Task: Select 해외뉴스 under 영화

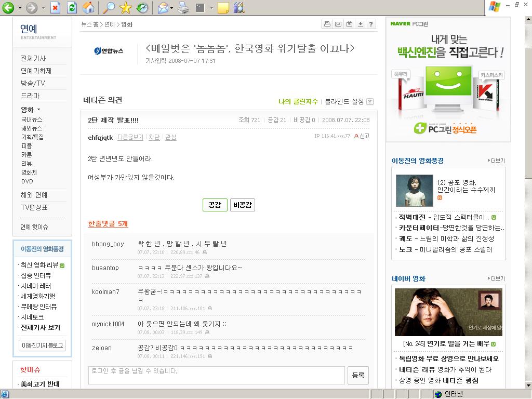Action: pos(32,128)
